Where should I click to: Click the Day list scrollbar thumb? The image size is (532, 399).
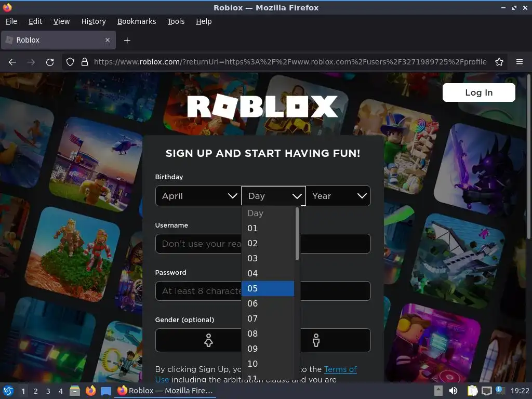point(297,234)
